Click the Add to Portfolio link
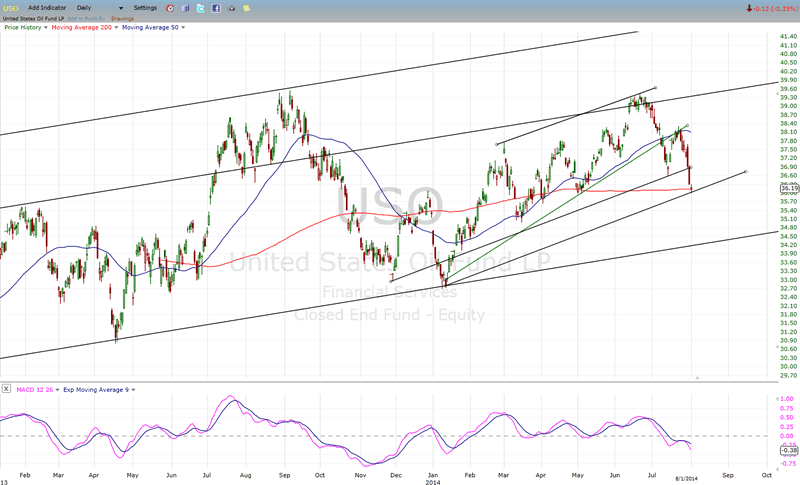The width and height of the screenshot is (800, 485). coord(86,19)
